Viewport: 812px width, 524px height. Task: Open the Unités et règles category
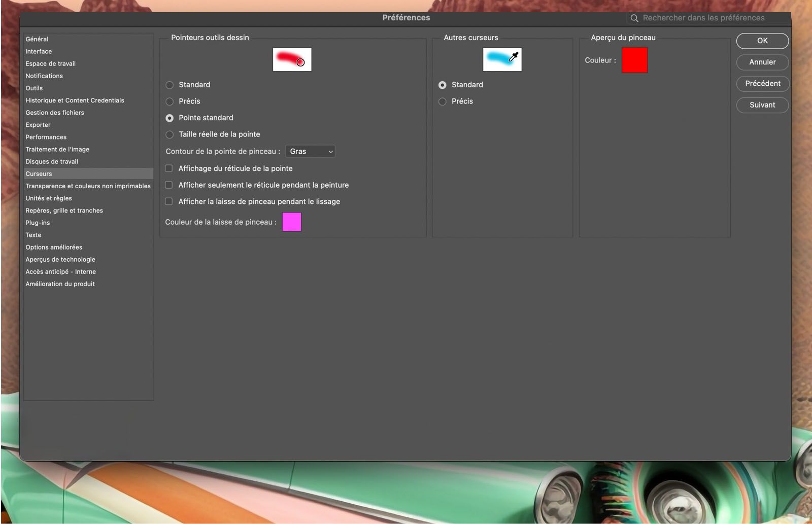tap(89, 198)
